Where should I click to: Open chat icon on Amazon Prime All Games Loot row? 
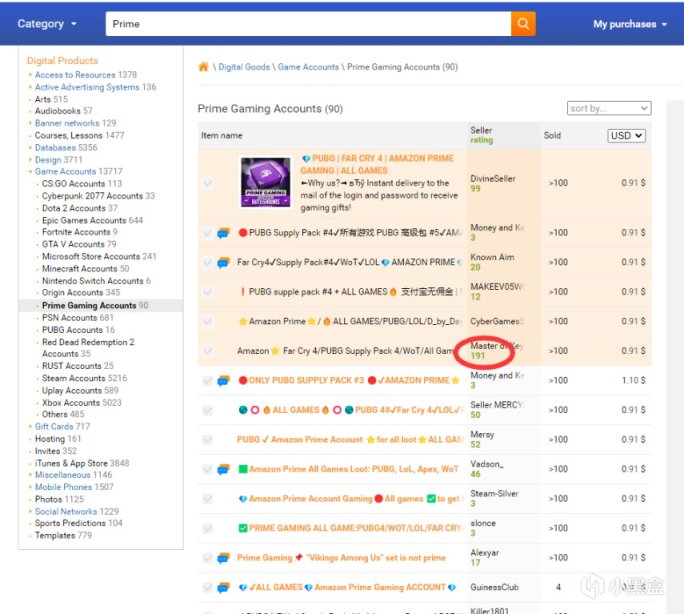pos(223,469)
